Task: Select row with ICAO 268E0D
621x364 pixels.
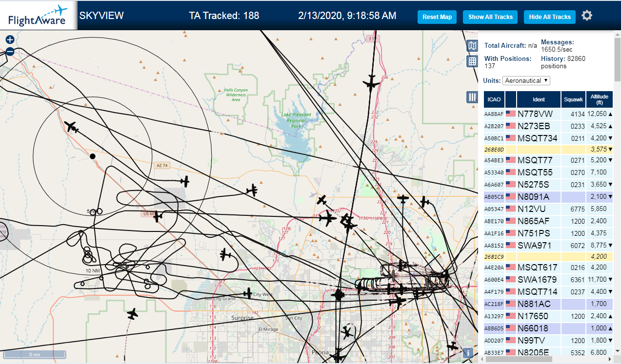Action: coord(548,149)
